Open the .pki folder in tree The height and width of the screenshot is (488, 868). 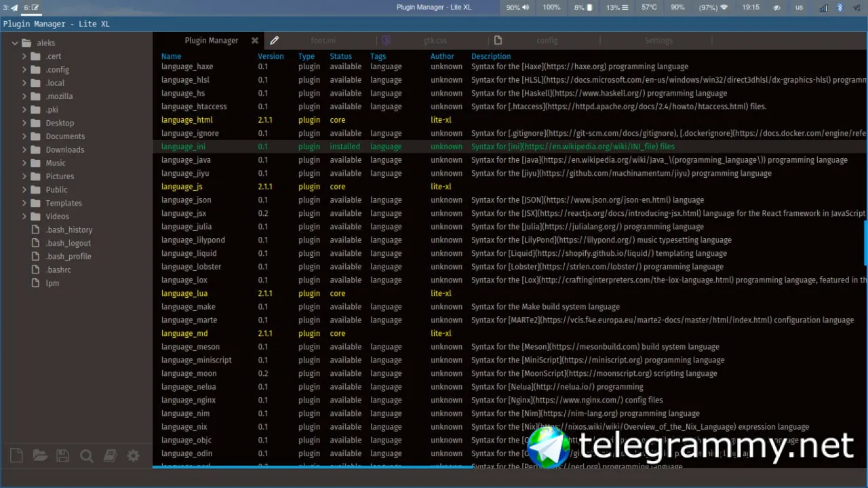[x=52, y=110]
